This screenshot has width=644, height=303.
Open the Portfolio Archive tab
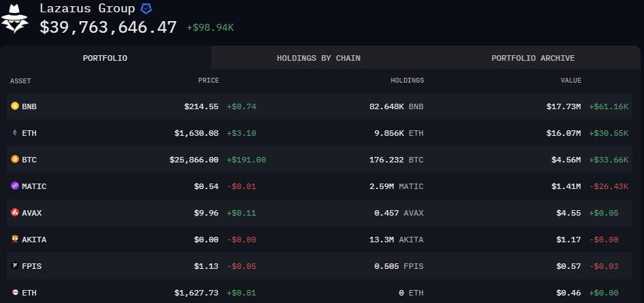coord(533,58)
